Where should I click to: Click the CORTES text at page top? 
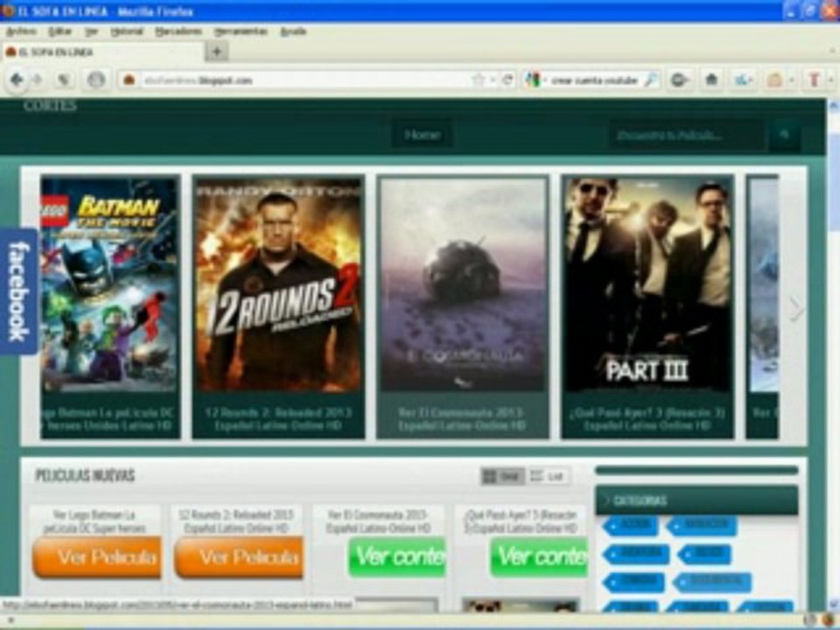click(x=50, y=106)
